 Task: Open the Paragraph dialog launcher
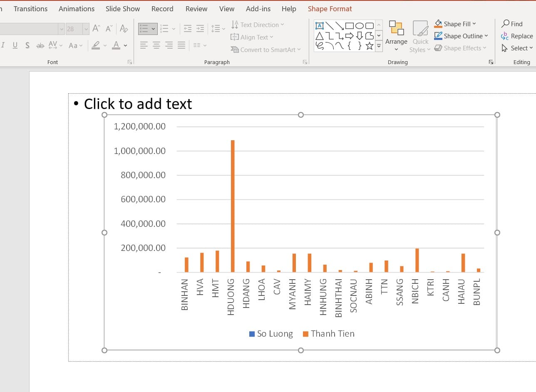[305, 62]
